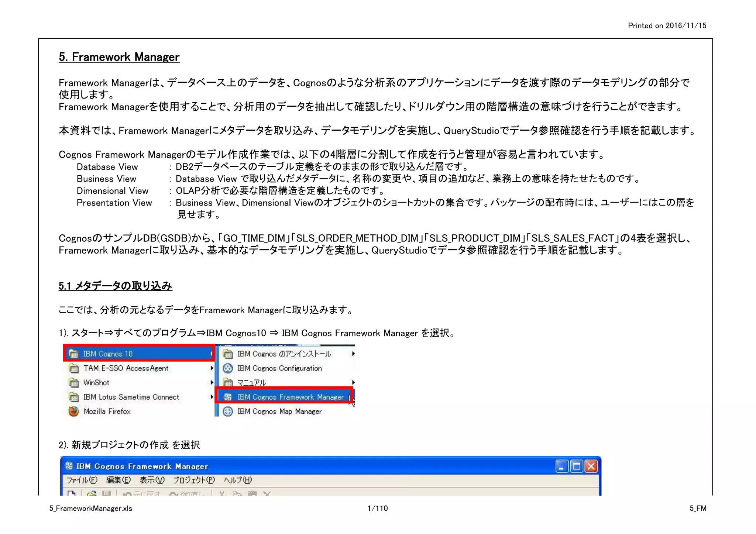756x534 pixels.
Task: Open the ヘルプ(H) menu
Action: [x=237, y=480]
